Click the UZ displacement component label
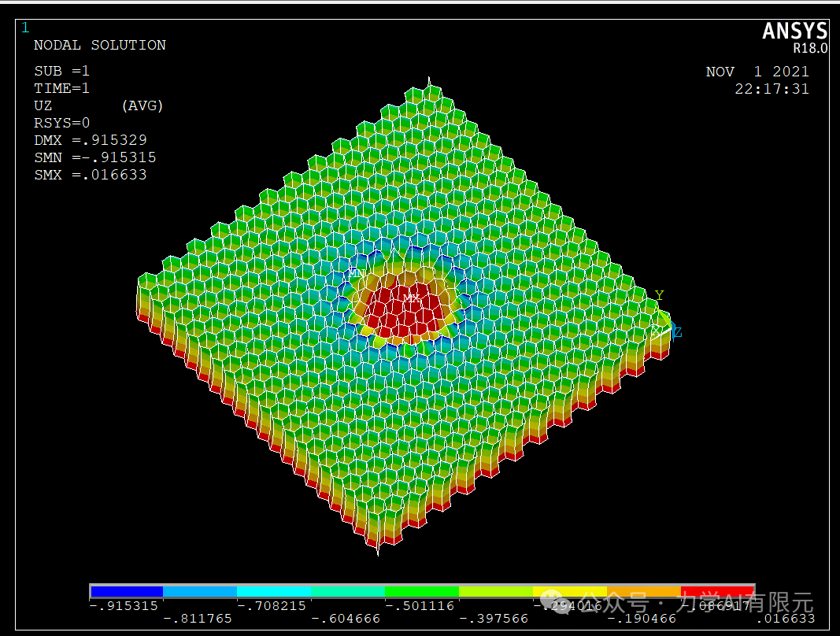Screen dimensions: 840x636 pos(43,105)
